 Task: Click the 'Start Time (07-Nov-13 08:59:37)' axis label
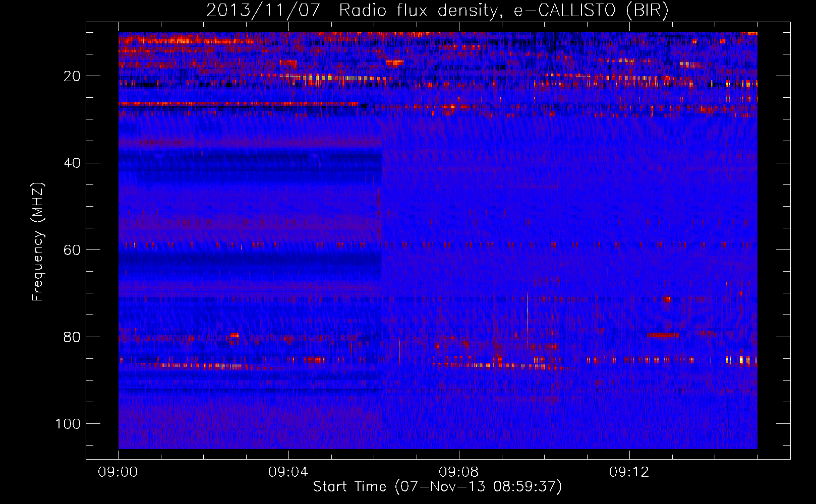click(x=437, y=487)
